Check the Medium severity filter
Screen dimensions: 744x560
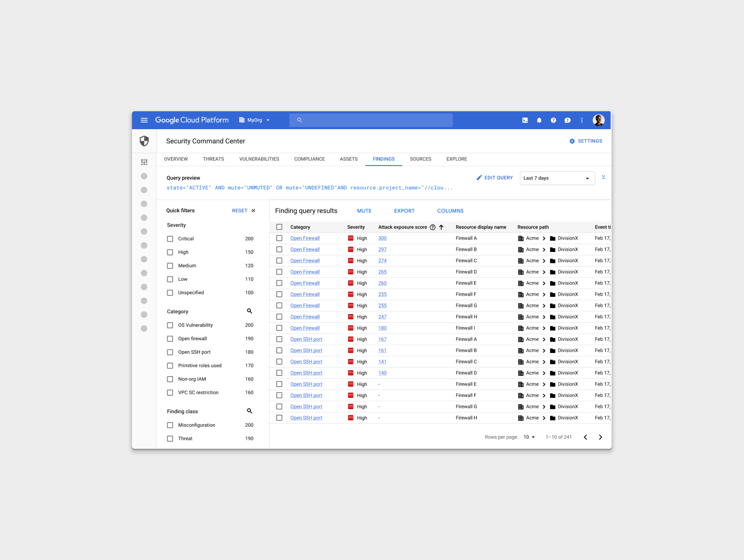tap(170, 266)
